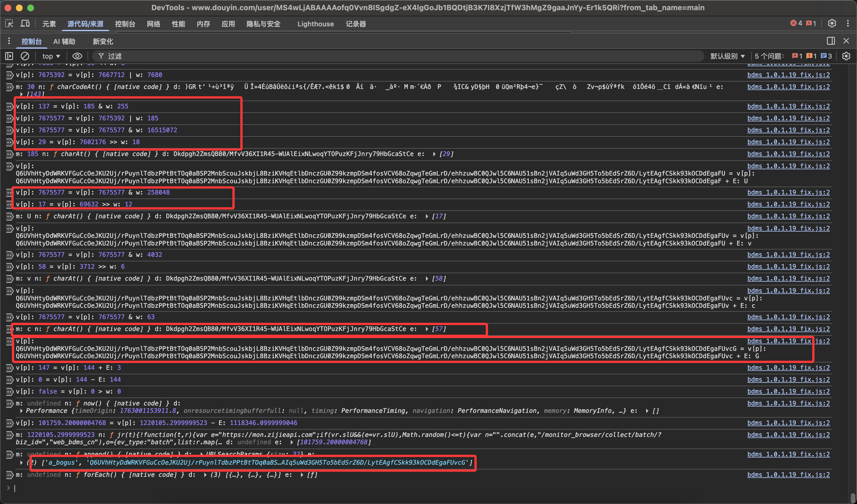
Task: Click the drawer side panel toggle icon
Action: tap(831, 41)
